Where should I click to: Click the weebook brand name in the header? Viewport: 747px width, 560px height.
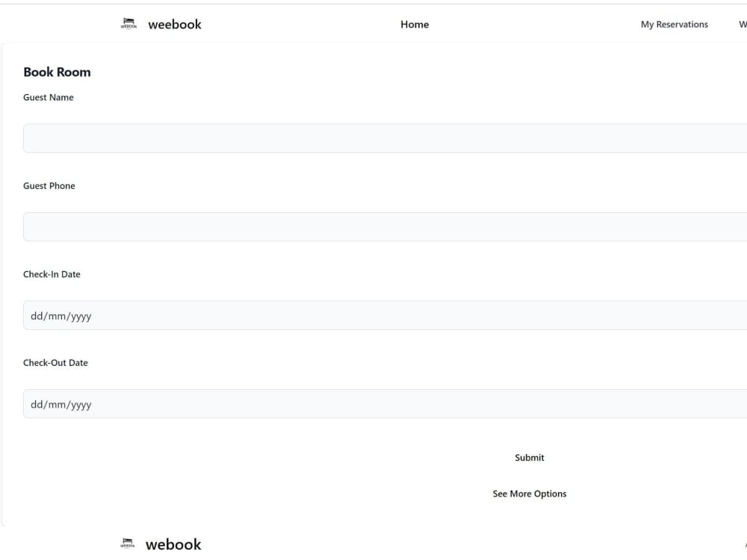[x=174, y=24]
